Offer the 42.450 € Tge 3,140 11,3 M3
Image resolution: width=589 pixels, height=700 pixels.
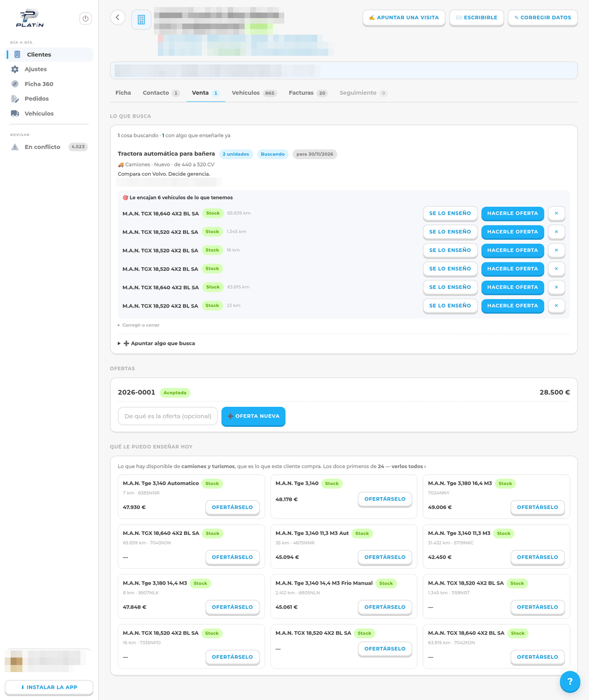(537, 557)
